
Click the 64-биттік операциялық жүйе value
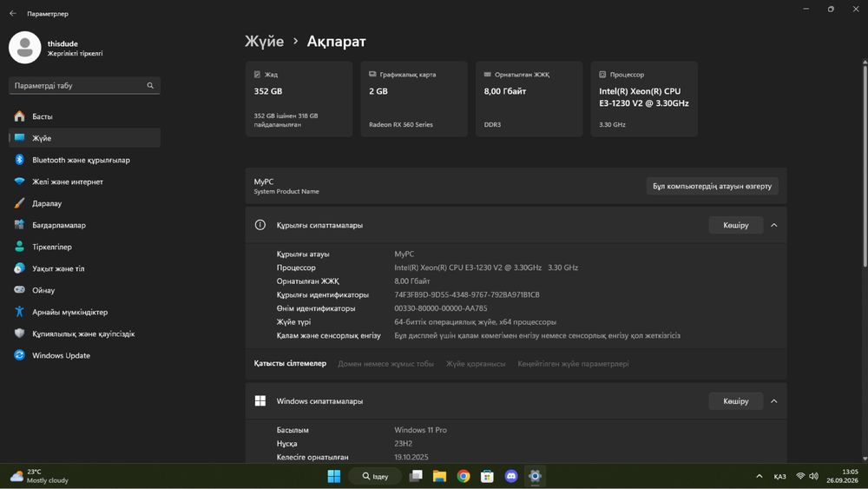click(475, 321)
